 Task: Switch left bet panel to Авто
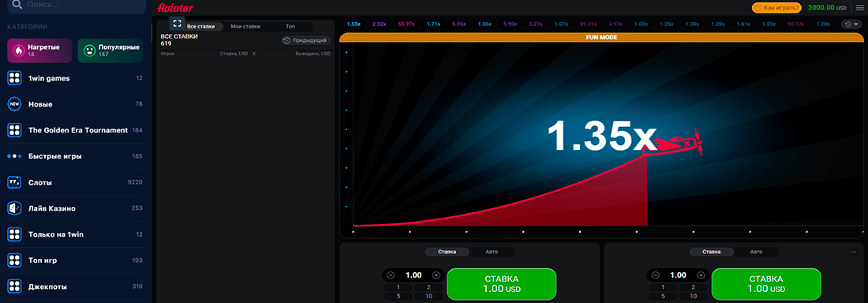(492, 252)
